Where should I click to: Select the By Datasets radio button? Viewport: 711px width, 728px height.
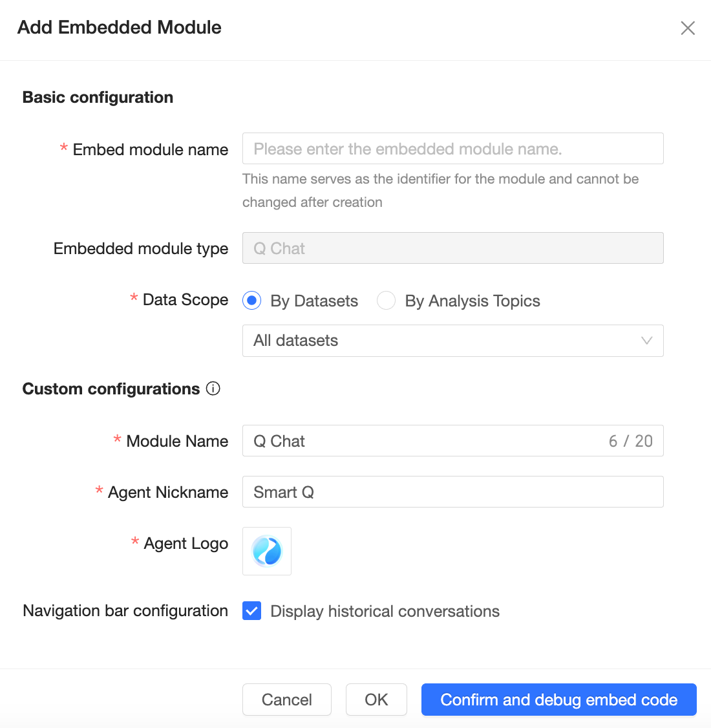coord(252,301)
